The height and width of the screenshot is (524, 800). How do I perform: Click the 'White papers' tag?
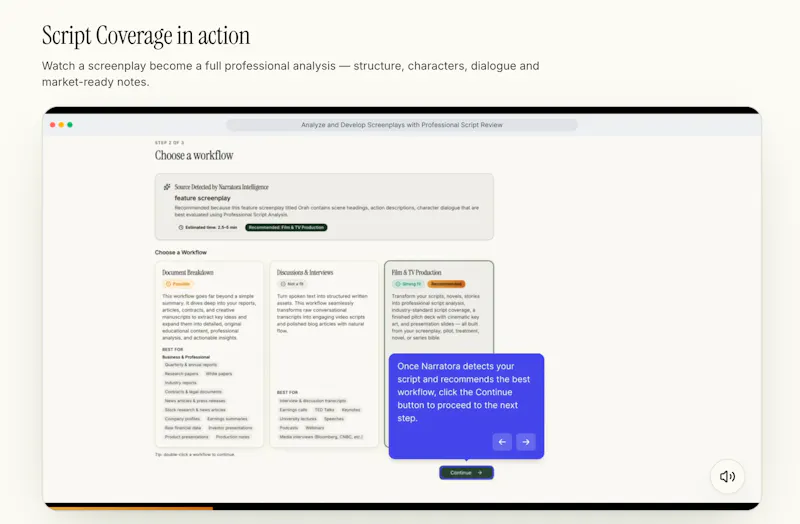coord(219,374)
